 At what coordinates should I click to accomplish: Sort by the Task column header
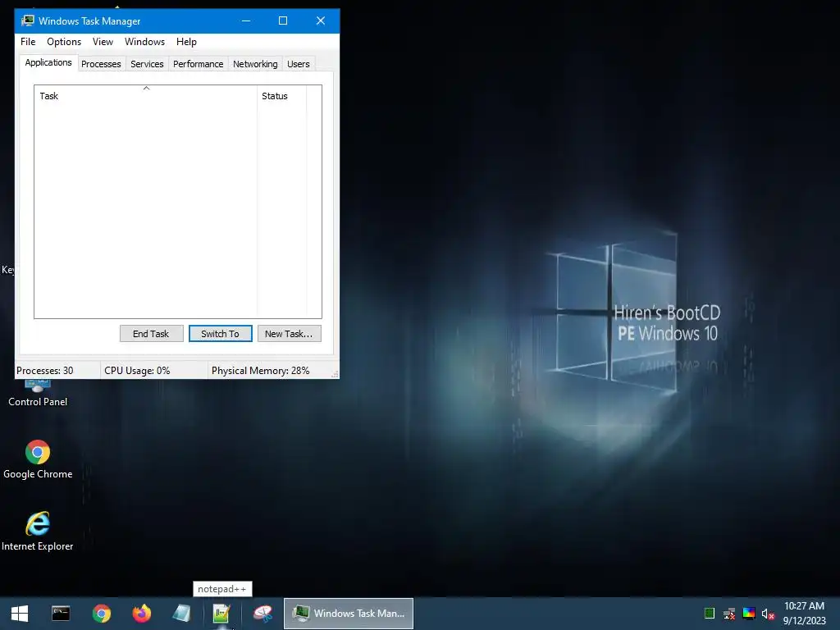(146, 96)
